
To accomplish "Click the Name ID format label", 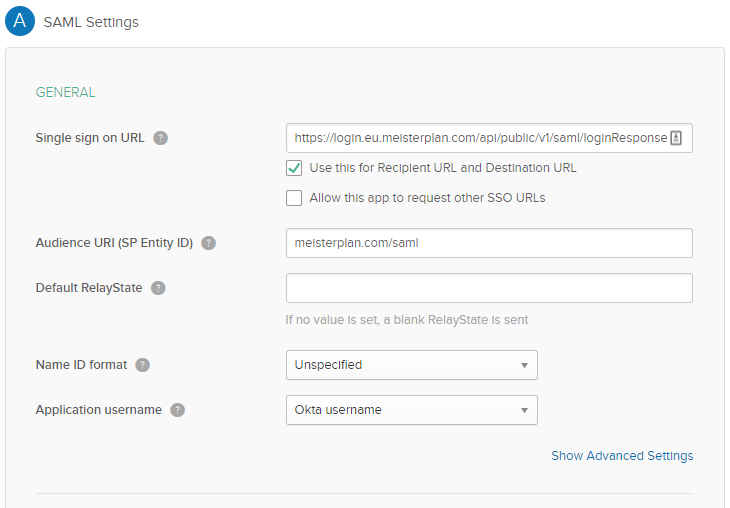I will (81, 365).
